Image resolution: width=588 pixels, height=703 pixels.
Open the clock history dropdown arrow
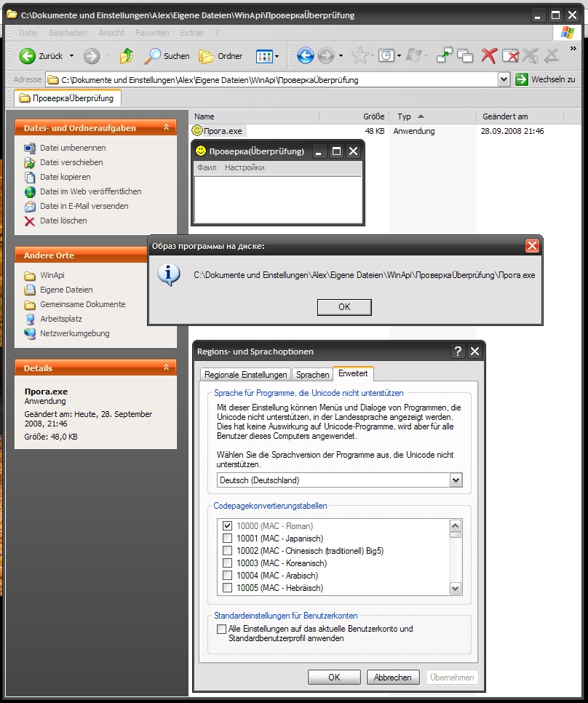point(399,55)
